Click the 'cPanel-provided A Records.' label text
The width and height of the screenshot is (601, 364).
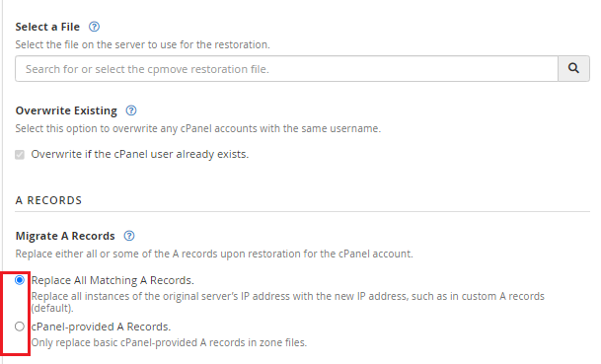(101, 327)
